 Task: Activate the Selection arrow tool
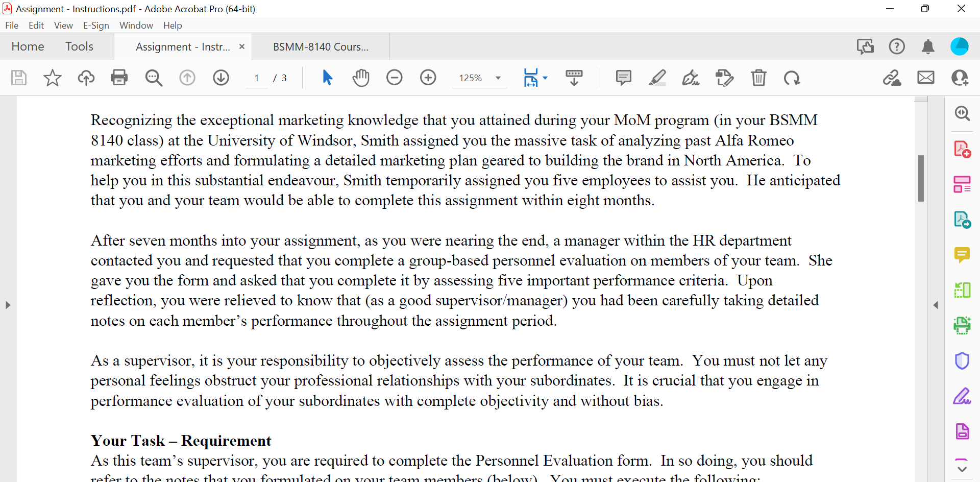pyautogui.click(x=327, y=78)
